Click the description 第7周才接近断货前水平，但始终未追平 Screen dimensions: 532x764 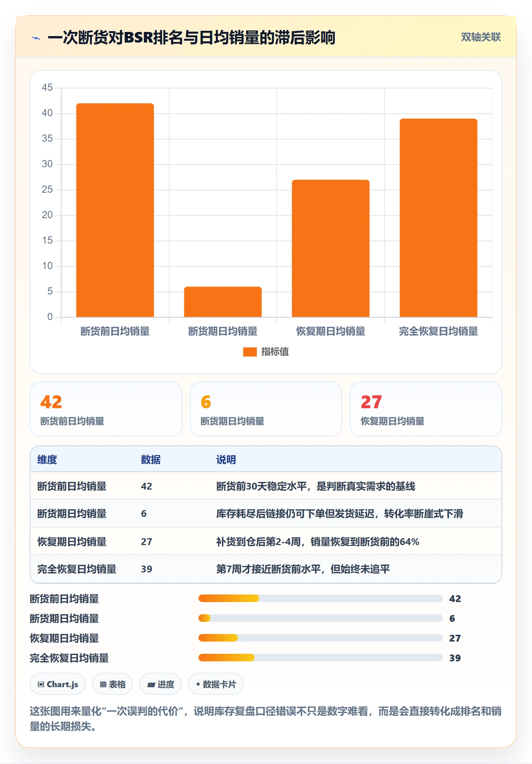303,569
